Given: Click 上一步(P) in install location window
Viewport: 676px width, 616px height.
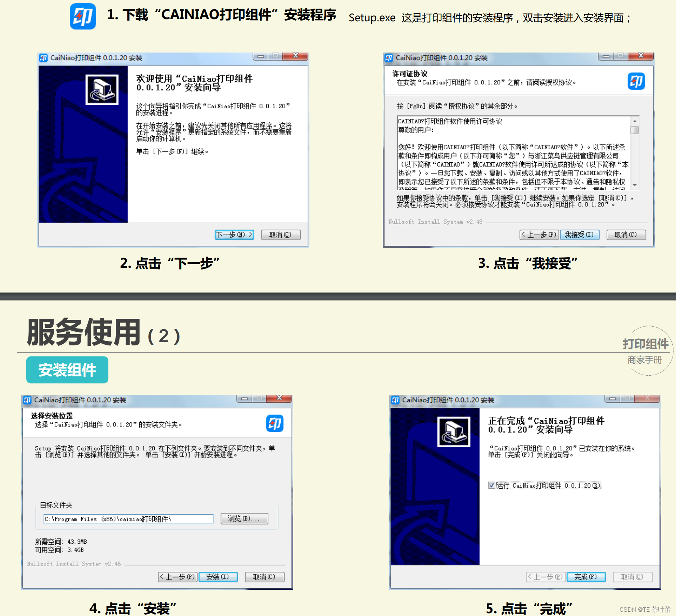Looking at the screenshot, I should [x=178, y=577].
